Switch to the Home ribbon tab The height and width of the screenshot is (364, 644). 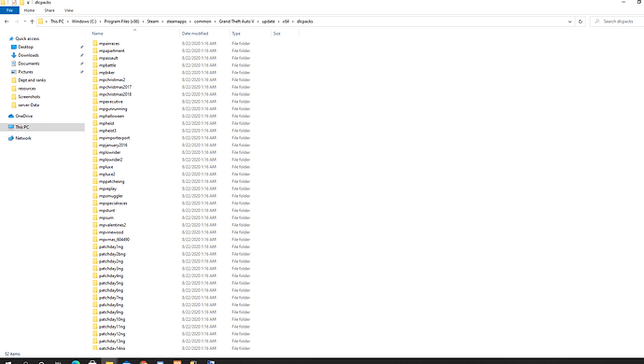pyautogui.click(x=29, y=10)
